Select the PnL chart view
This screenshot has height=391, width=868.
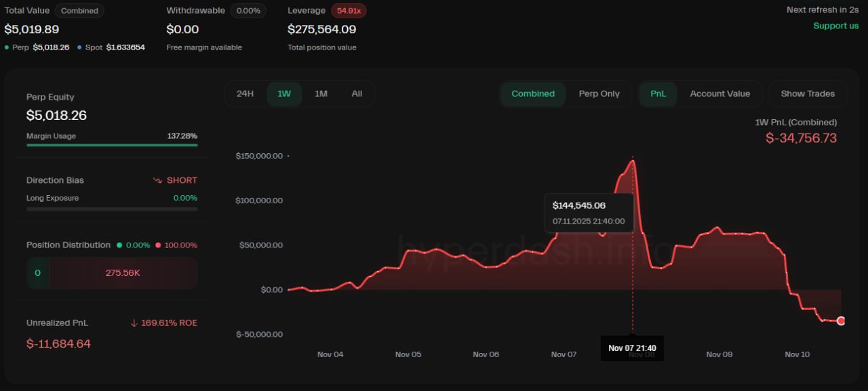(658, 94)
